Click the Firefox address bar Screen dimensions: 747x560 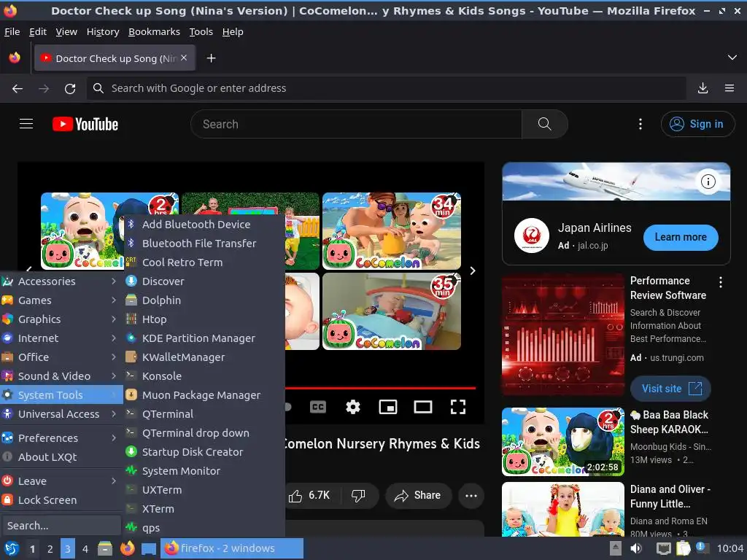coord(386,88)
